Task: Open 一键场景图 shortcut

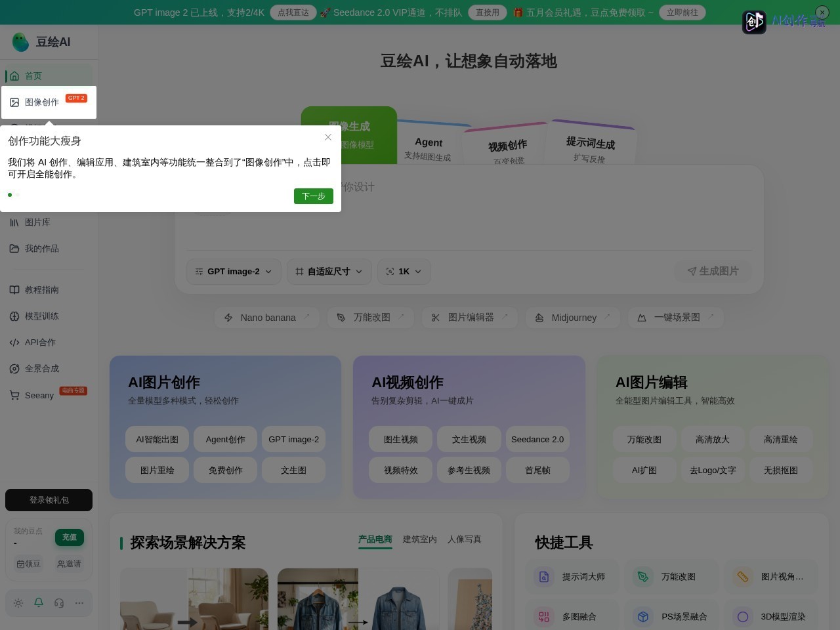Action: click(676, 318)
